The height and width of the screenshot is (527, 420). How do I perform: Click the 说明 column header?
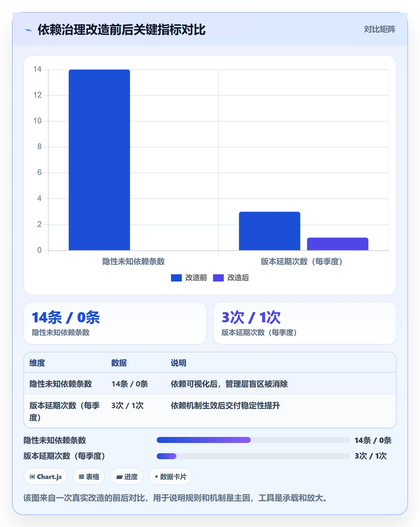point(178,363)
